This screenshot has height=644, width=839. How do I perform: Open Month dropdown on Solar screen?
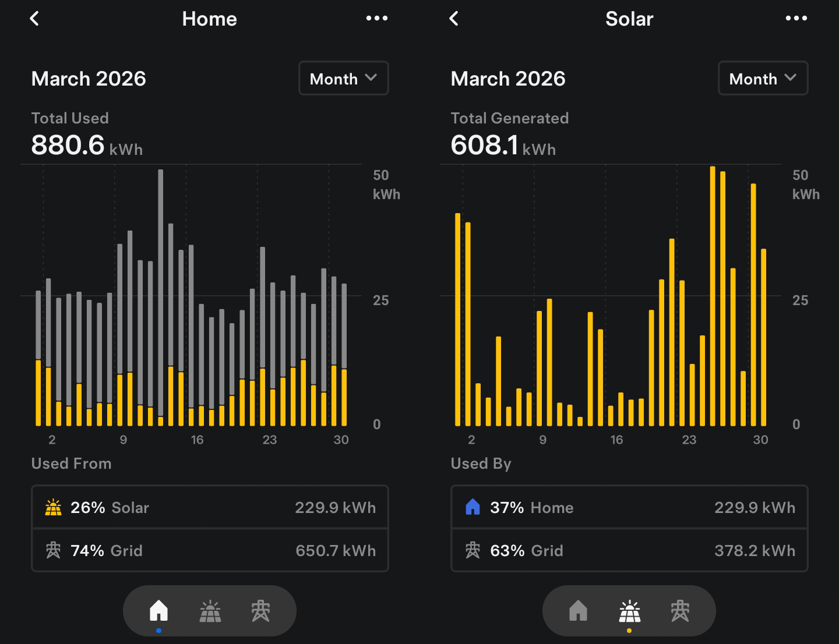coord(763,79)
